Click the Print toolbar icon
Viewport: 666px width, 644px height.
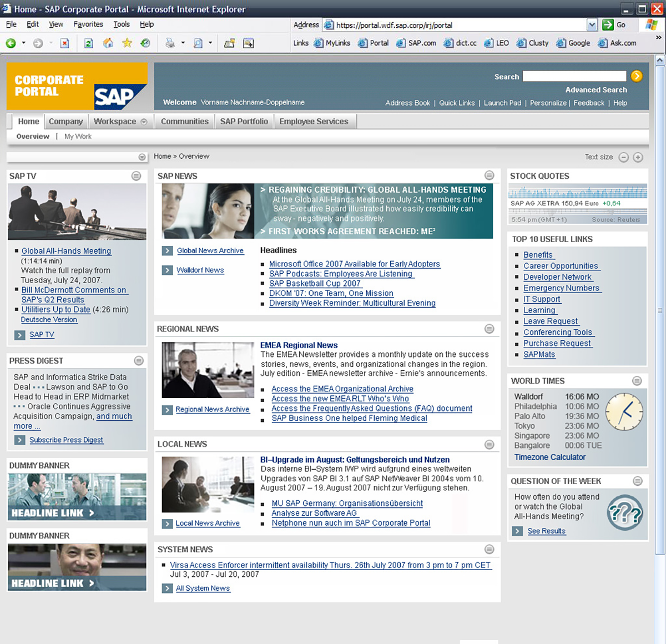click(x=170, y=43)
